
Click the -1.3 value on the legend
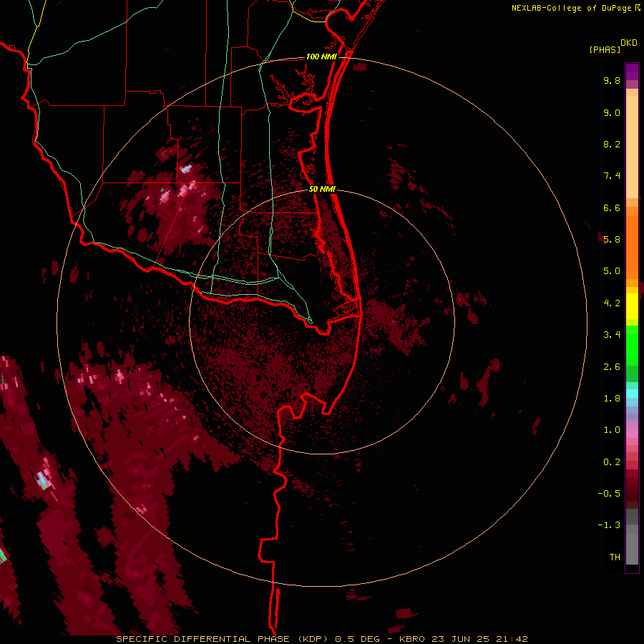coord(609,525)
